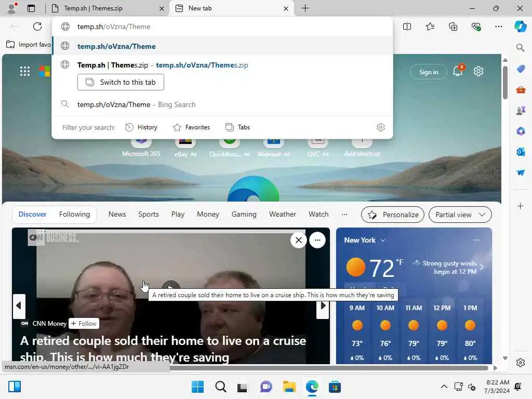Open the News feed category
The height and width of the screenshot is (399, 532).
tap(117, 215)
